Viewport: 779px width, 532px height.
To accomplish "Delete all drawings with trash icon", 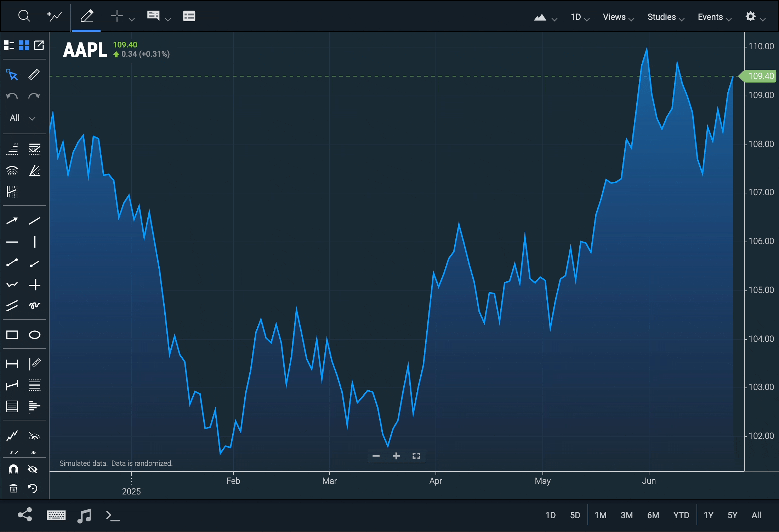I will pos(13,489).
